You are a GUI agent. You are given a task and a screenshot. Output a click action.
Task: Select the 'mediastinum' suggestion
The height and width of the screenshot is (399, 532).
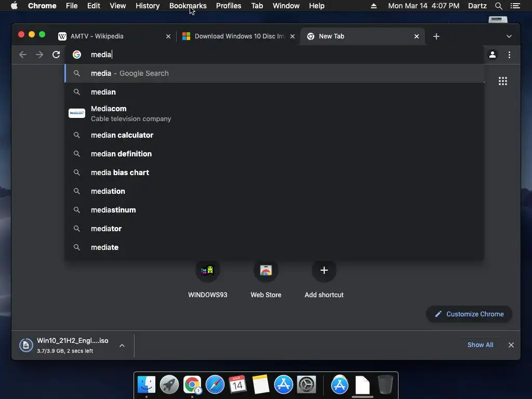(274, 210)
